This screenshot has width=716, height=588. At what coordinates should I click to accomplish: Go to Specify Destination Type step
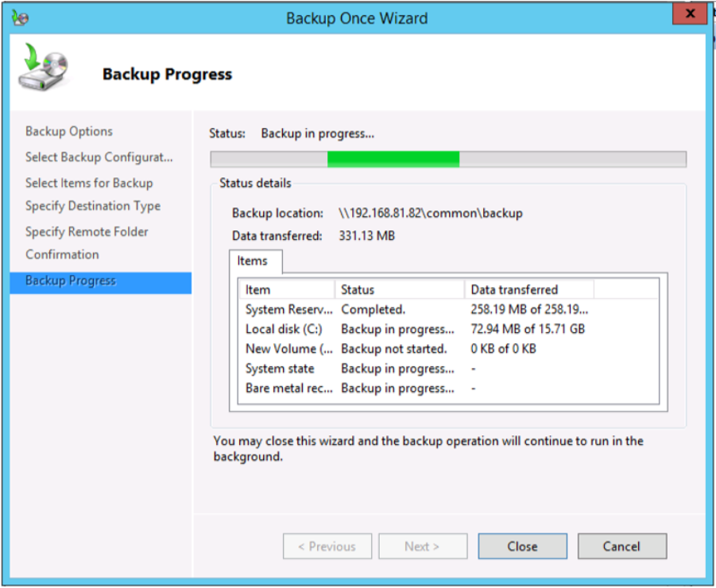tap(93, 207)
